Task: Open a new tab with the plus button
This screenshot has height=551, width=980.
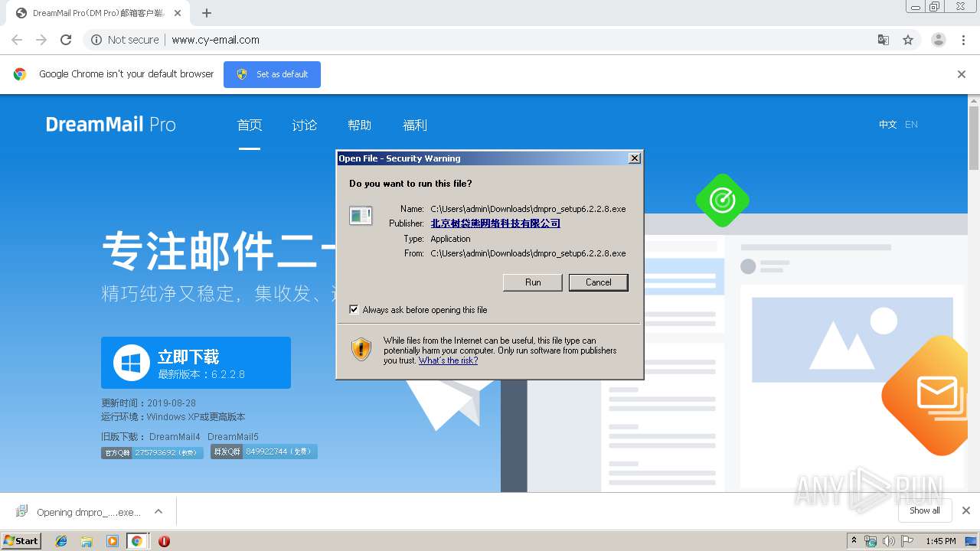Action: [207, 13]
